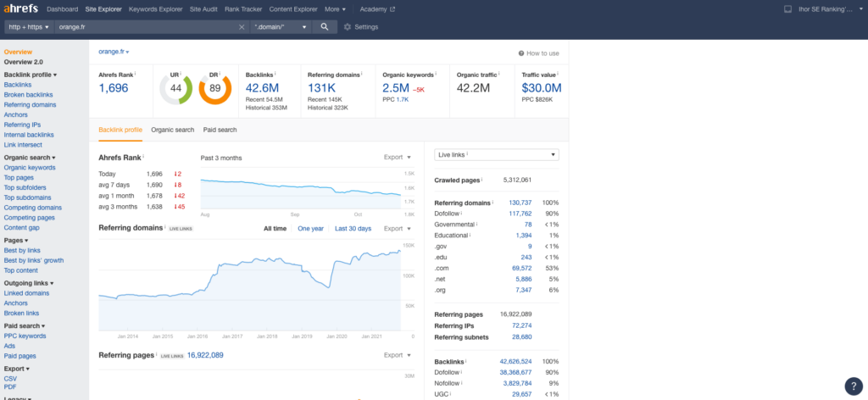Open Content Explorer in top navigation
This screenshot has height=400, width=868.
[293, 9]
